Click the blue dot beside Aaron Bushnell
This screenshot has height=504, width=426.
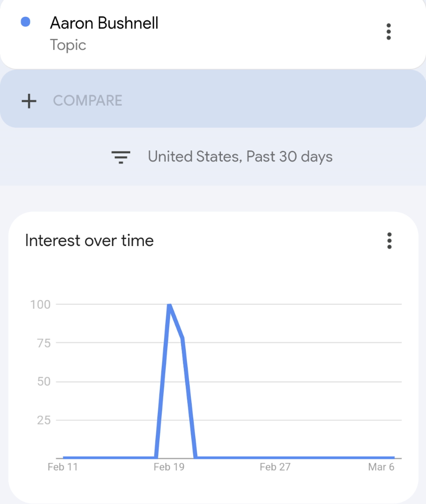pos(25,22)
